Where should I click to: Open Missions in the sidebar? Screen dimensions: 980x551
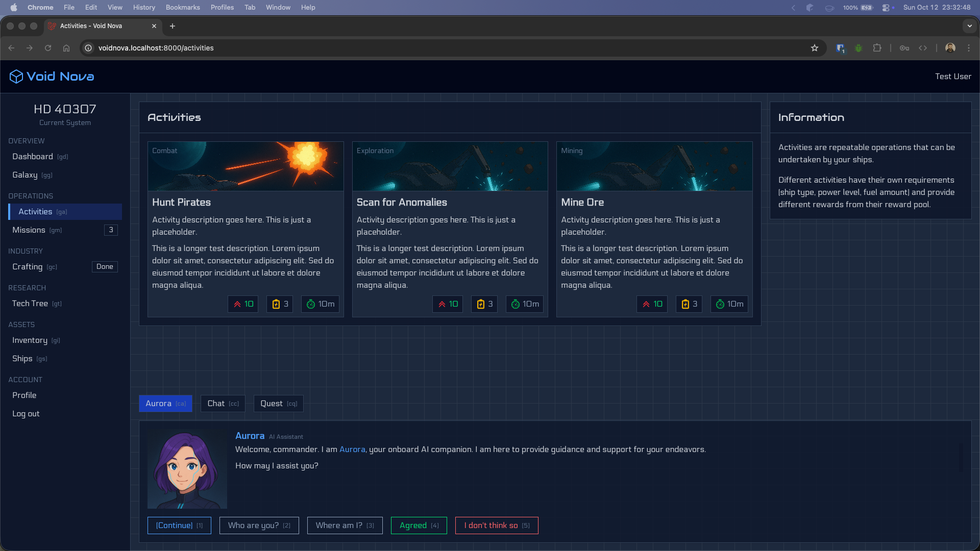[x=29, y=230]
